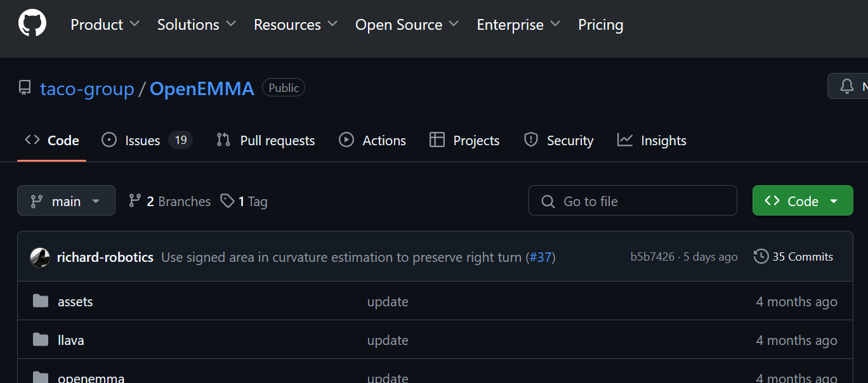
Task: Open commit history via 35 Commits
Action: (793, 257)
